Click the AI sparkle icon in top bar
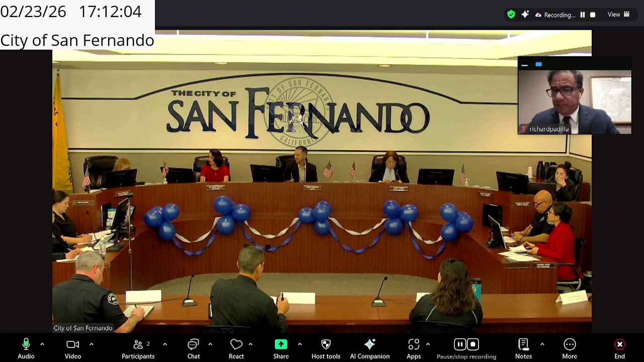The height and width of the screenshot is (362, 644). click(525, 15)
